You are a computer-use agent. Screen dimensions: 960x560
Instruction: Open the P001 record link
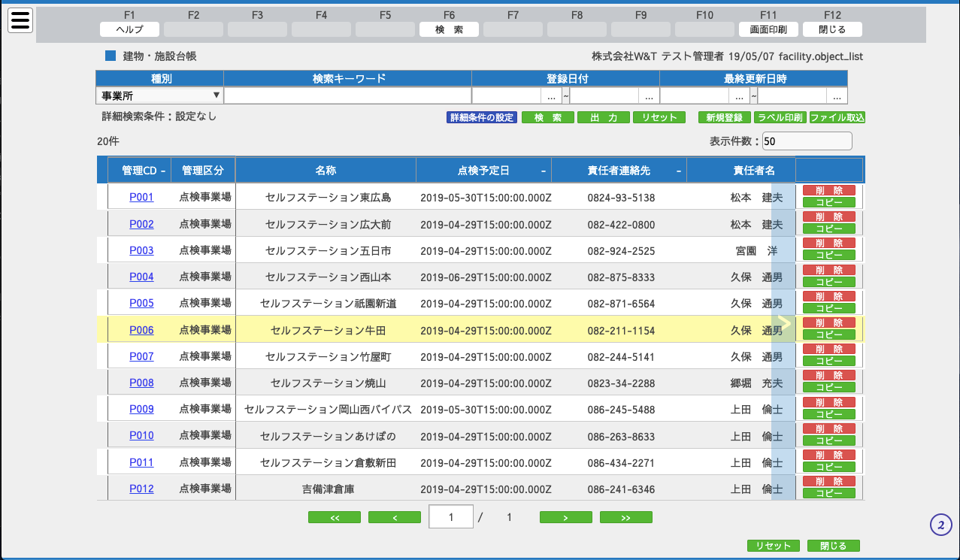pyautogui.click(x=141, y=198)
